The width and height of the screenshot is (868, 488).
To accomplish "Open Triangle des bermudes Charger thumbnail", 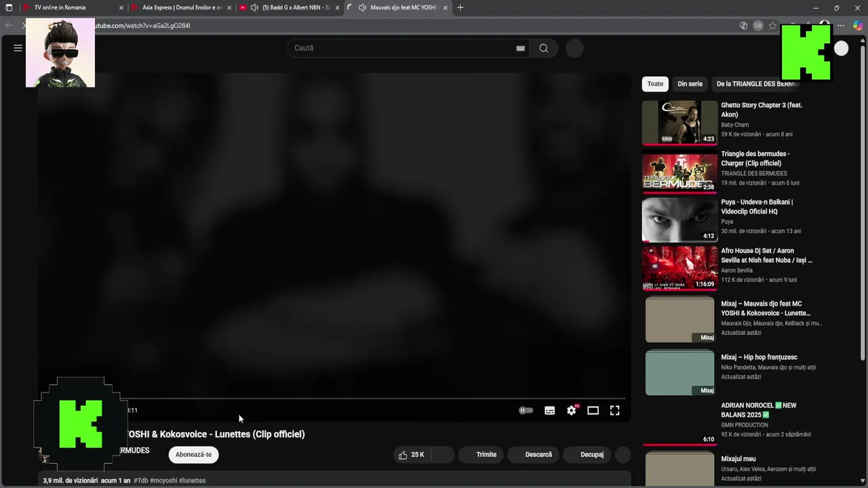I will click(x=679, y=171).
